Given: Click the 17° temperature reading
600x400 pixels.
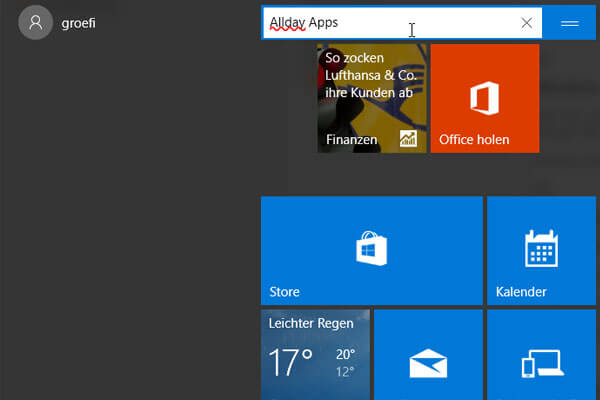Looking at the screenshot, I should (291, 362).
